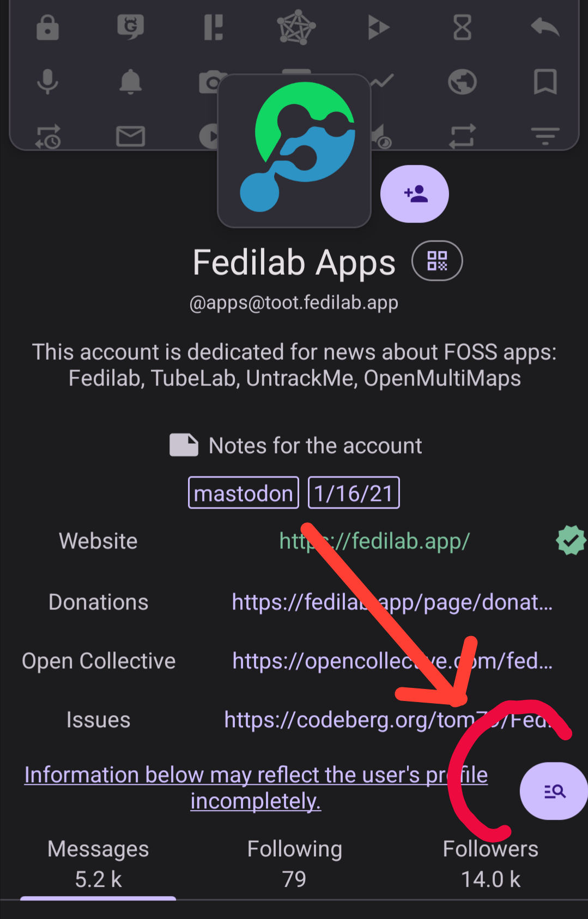The height and width of the screenshot is (919, 588).
Task: Open the codeberg Issues link
Action: click(x=389, y=720)
